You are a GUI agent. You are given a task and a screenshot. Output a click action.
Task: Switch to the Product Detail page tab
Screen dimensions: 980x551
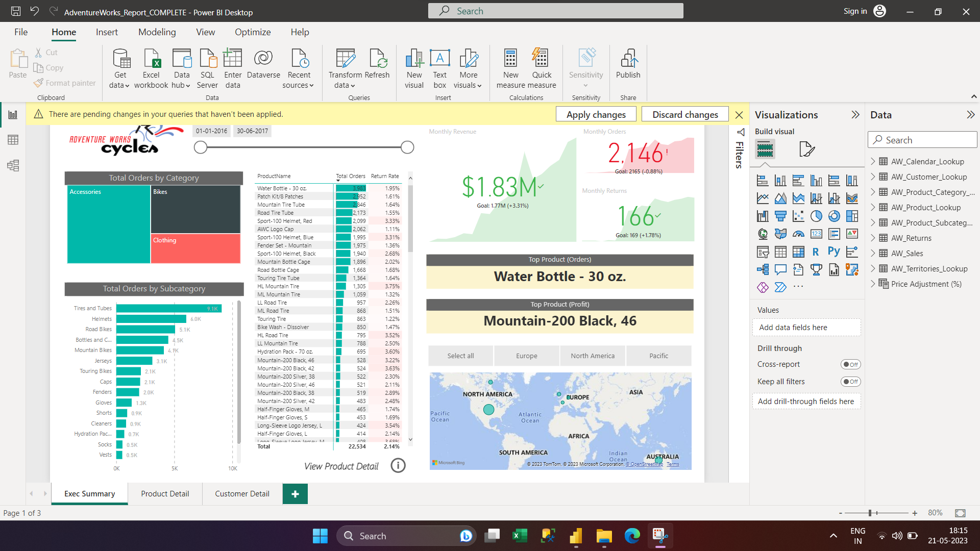[165, 494]
